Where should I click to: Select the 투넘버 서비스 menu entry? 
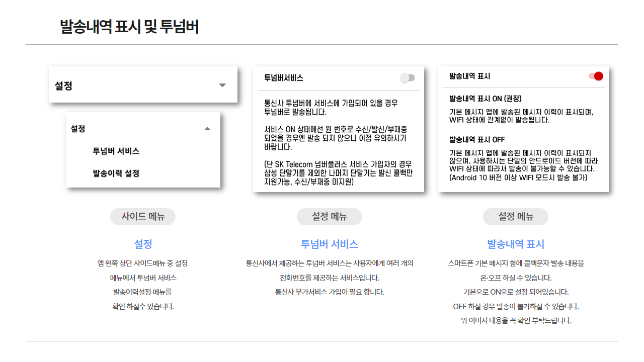coord(116,151)
